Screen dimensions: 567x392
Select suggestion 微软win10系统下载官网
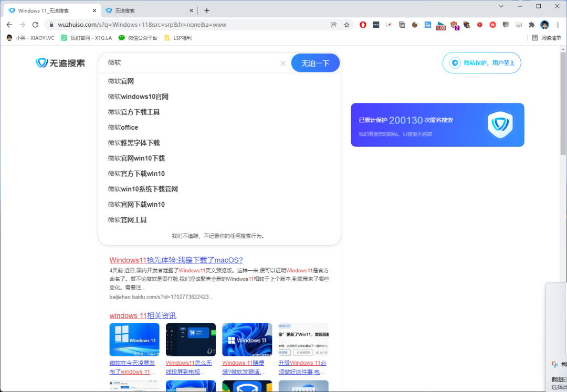[x=143, y=189]
